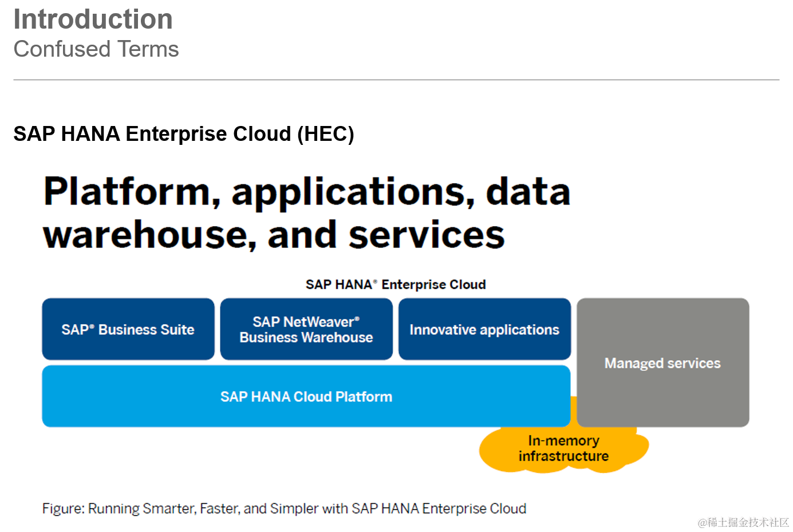793x532 pixels.
Task: Click the 'Figure: Running Smarter, Faster' caption
Action: tap(284, 509)
